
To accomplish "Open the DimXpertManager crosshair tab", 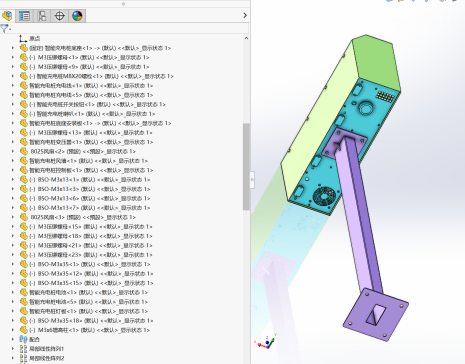I will 59,16.
